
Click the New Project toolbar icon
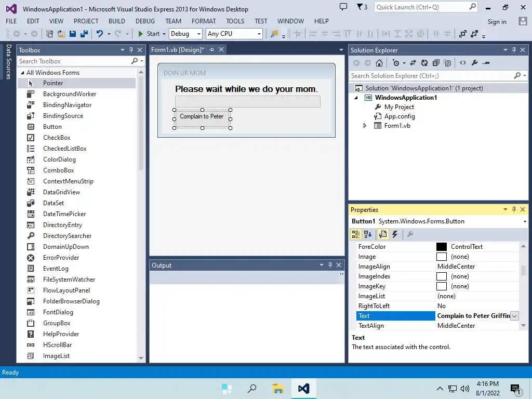(49, 34)
